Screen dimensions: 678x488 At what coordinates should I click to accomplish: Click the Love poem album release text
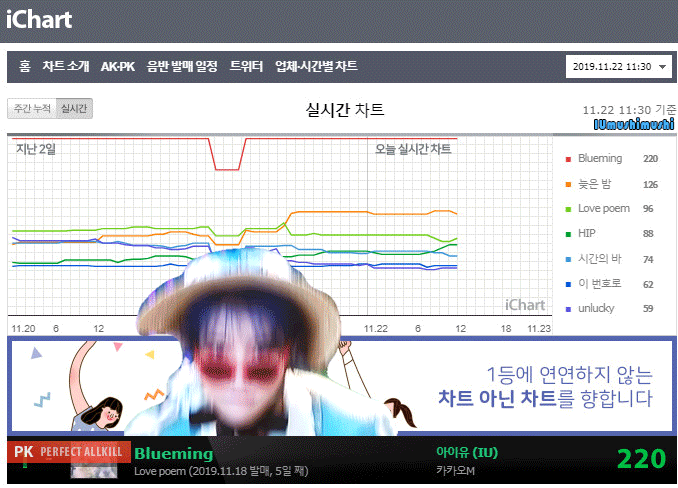(x=221, y=471)
